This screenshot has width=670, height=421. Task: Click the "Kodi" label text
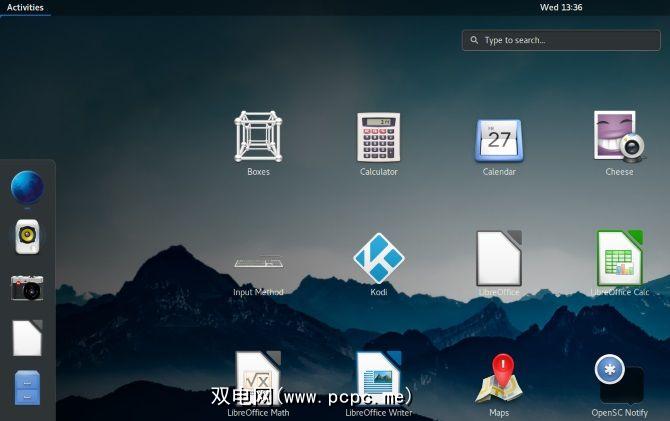[379, 292]
